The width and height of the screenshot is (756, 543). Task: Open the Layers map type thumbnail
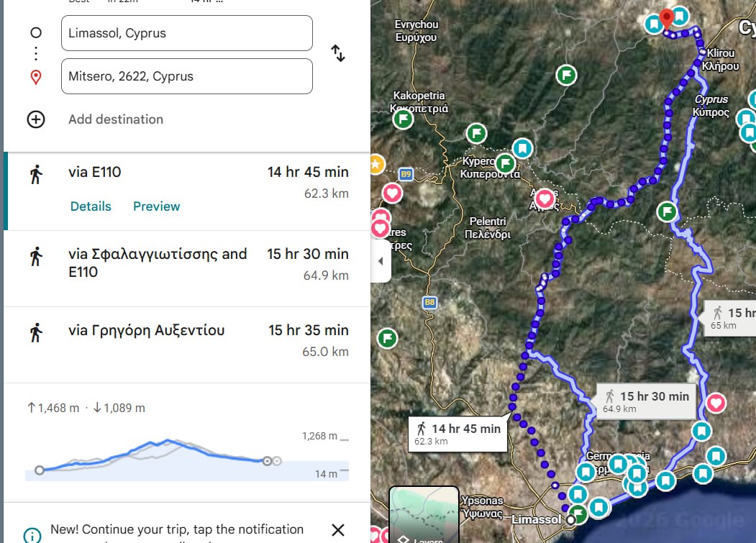[x=424, y=515]
